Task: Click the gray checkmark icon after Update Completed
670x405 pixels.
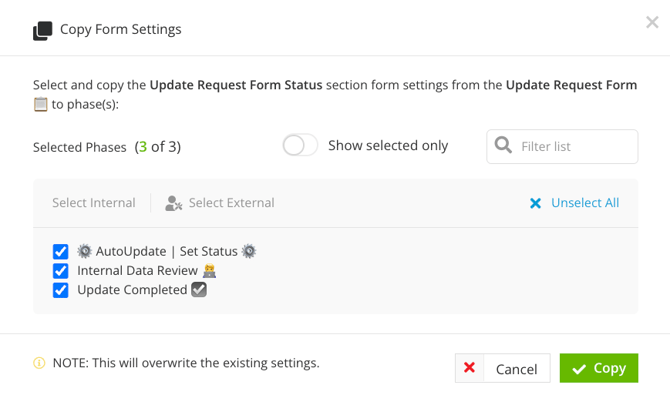Action: pos(199,290)
